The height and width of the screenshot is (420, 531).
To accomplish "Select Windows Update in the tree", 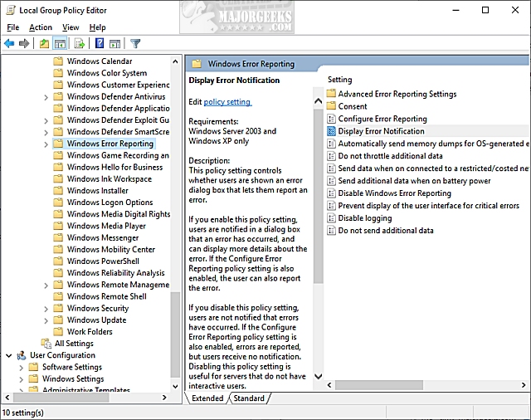I will coord(96,320).
